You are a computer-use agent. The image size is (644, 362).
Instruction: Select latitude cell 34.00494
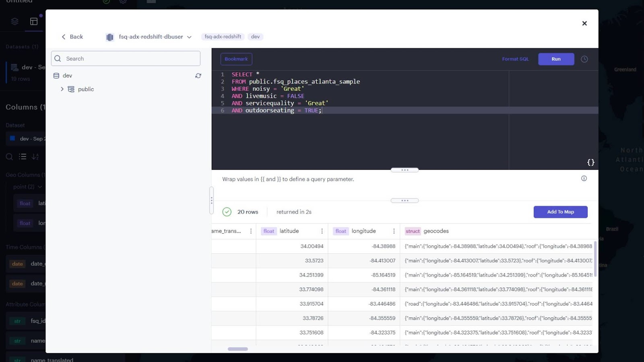click(x=292, y=246)
